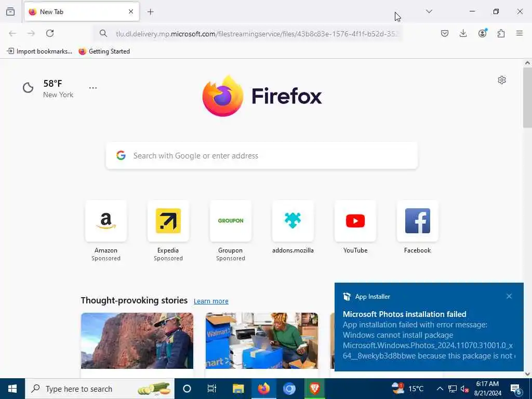Open New Tab personalize gear
The width and height of the screenshot is (532, 399).
(502, 80)
